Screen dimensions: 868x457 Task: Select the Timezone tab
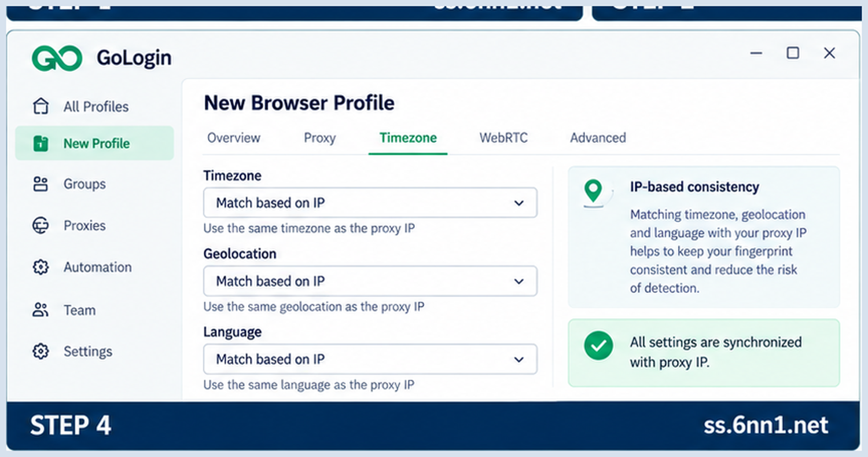(x=408, y=138)
